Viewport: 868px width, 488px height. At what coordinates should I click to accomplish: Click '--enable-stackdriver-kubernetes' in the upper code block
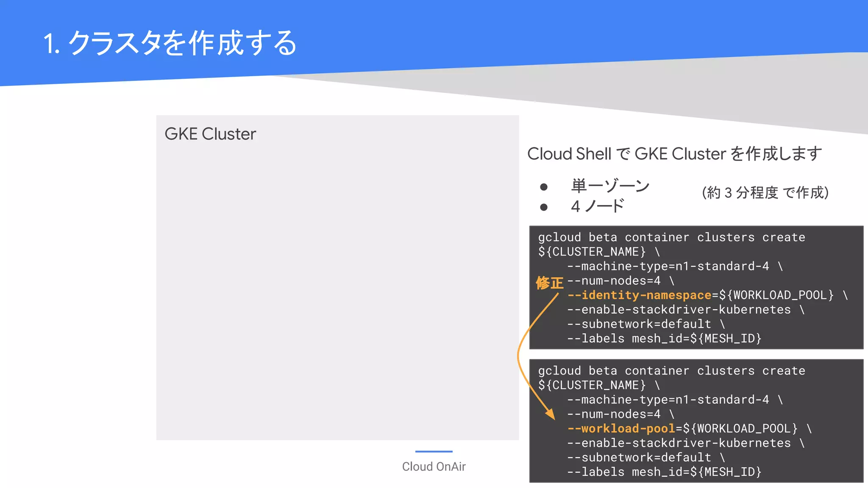679,310
